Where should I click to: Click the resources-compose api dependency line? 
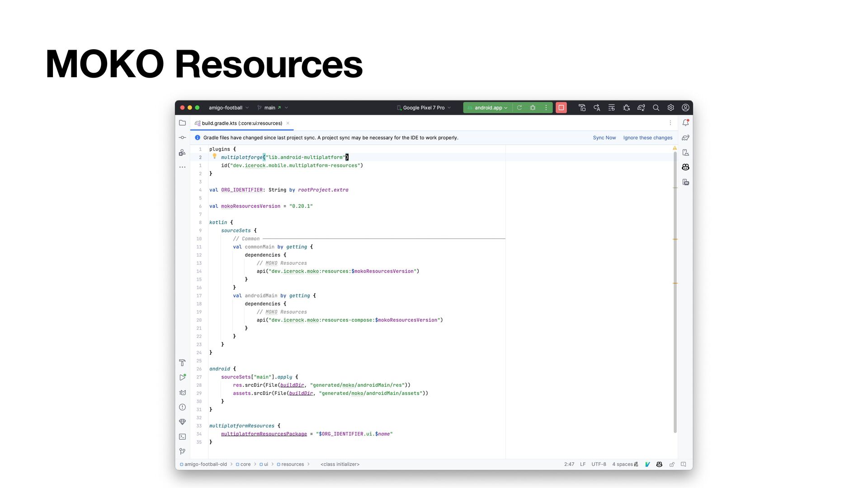click(x=350, y=320)
